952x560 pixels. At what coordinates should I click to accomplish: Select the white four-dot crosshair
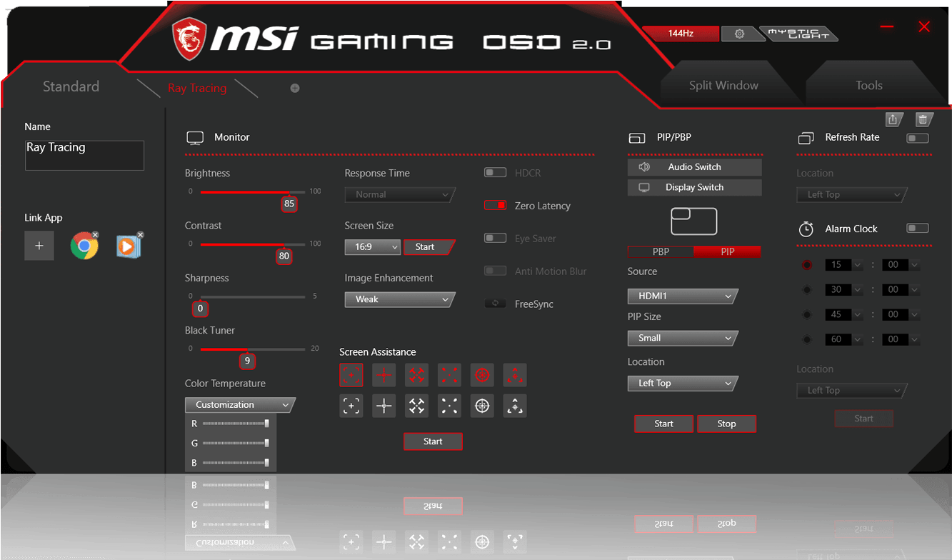(x=449, y=406)
